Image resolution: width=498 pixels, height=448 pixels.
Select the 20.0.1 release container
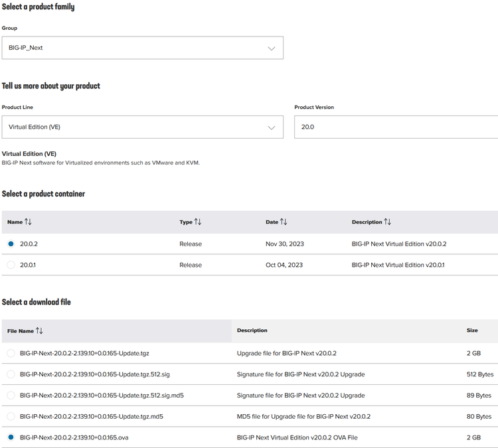coord(11,265)
